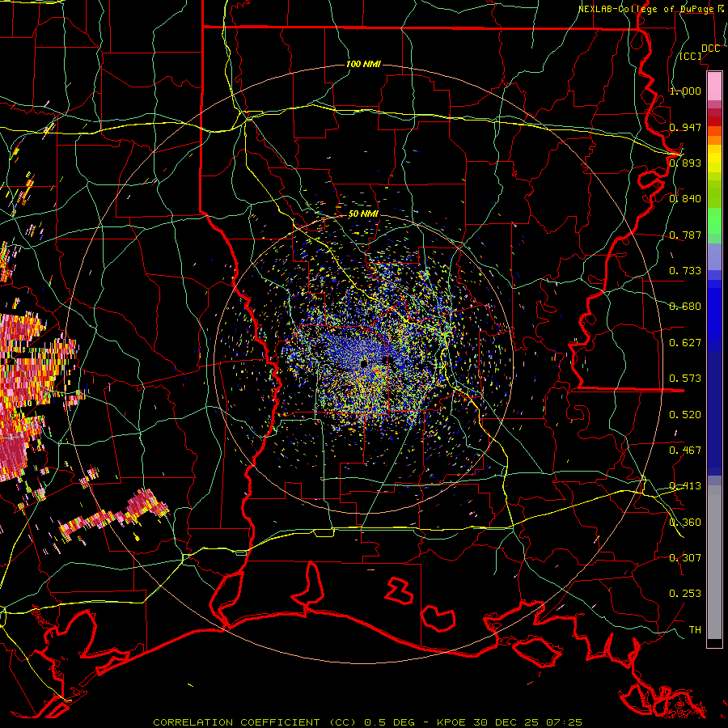This screenshot has height=728, width=728.
Task: Click the 1.000 value on the color scale
Action: [685, 91]
